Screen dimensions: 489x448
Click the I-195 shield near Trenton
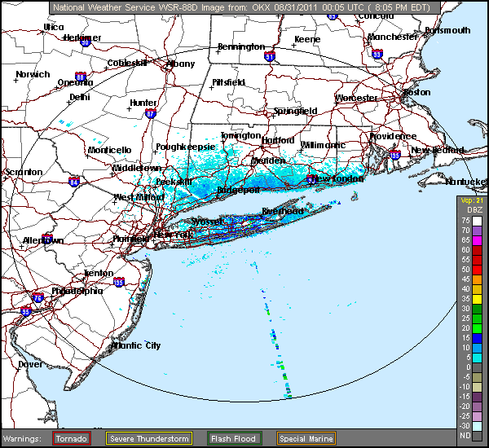(119, 282)
